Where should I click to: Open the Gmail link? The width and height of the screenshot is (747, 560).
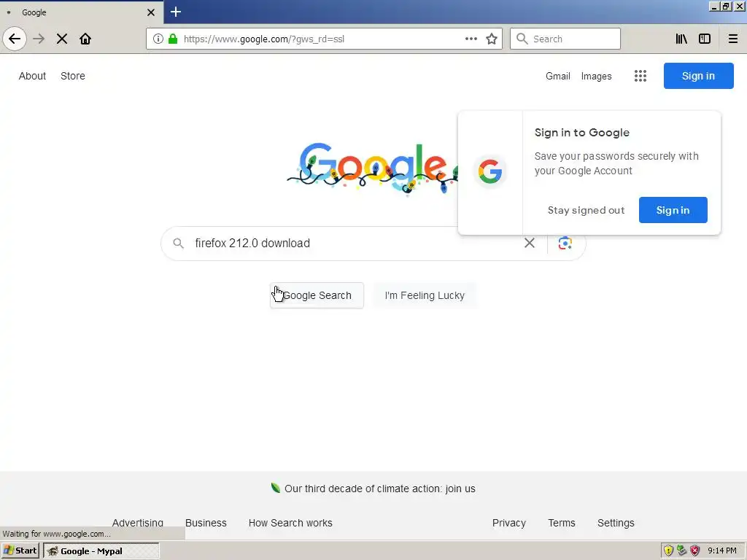558,76
